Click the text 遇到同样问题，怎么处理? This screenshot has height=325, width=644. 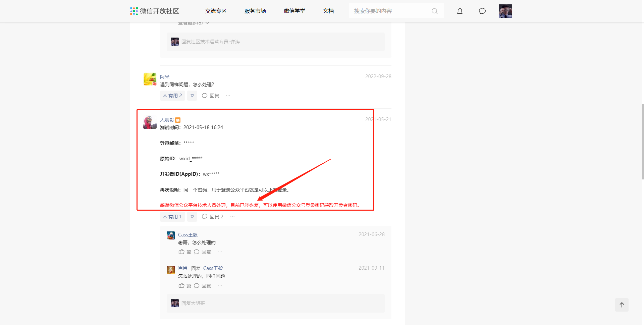(x=187, y=85)
